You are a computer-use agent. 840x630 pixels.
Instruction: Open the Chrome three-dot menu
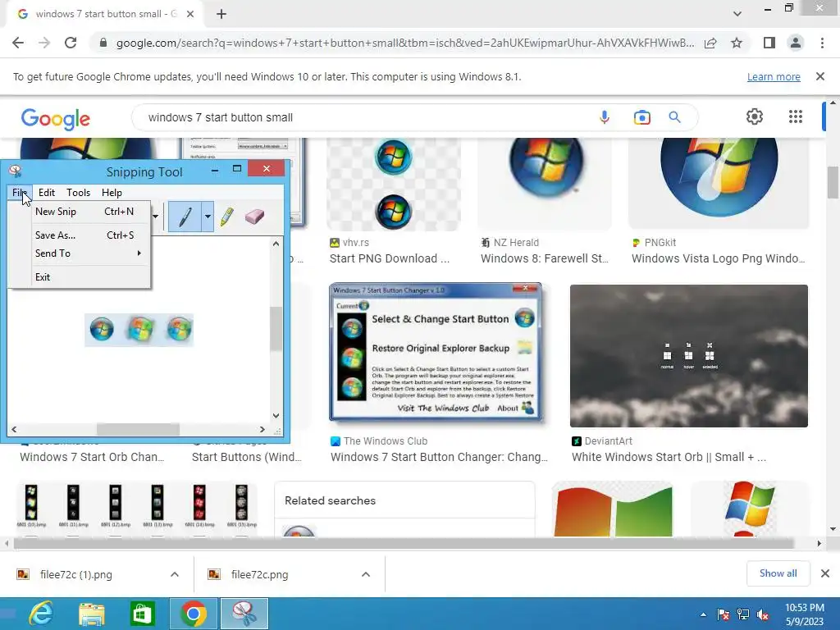point(822,43)
